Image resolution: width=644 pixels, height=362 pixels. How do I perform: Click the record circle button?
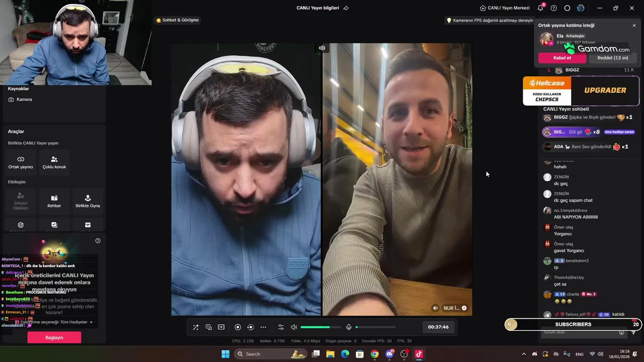[x=237, y=327]
